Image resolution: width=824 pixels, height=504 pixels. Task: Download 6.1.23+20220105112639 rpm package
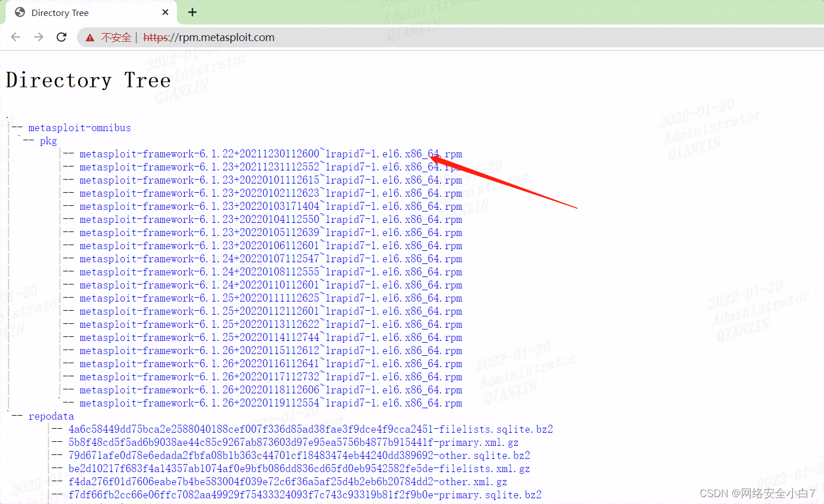(x=271, y=233)
